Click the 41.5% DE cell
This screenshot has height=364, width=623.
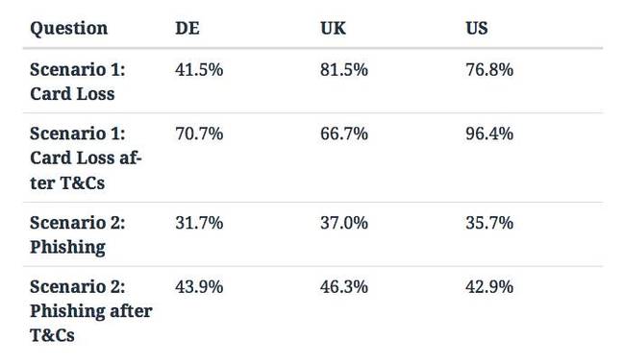(x=199, y=70)
